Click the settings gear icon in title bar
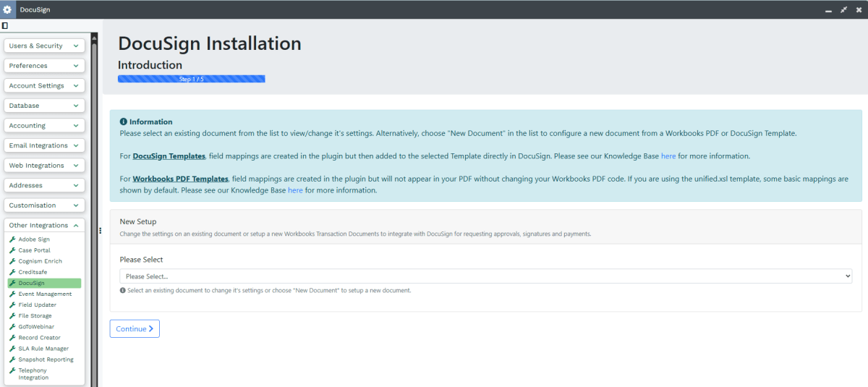 [x=8, y=9]
